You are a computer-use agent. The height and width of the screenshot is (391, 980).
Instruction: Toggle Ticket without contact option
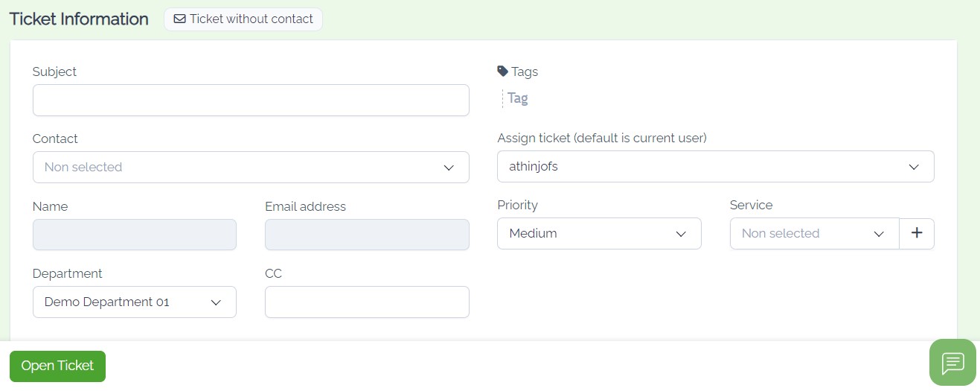(x=243, y=19)
